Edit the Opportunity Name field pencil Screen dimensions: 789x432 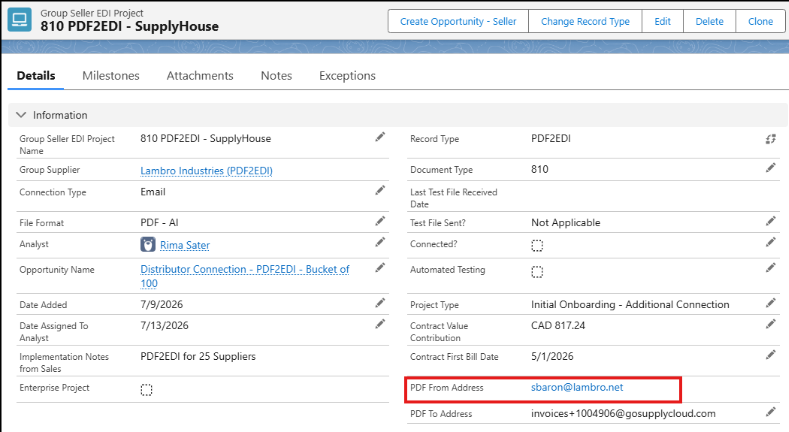pos(380,268)
